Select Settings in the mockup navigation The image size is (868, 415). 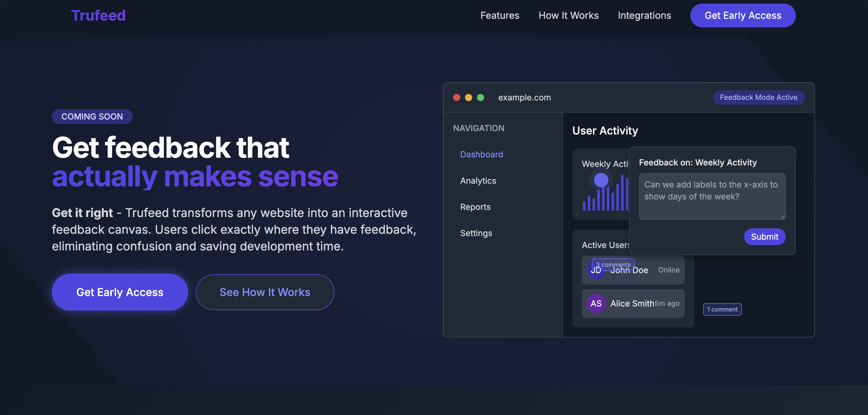pos(476,233)
